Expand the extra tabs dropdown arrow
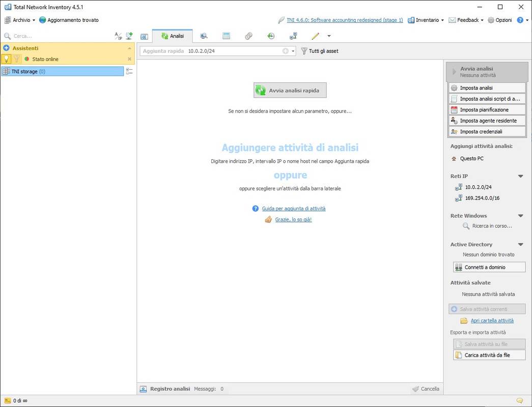 (x=329, y=36)
